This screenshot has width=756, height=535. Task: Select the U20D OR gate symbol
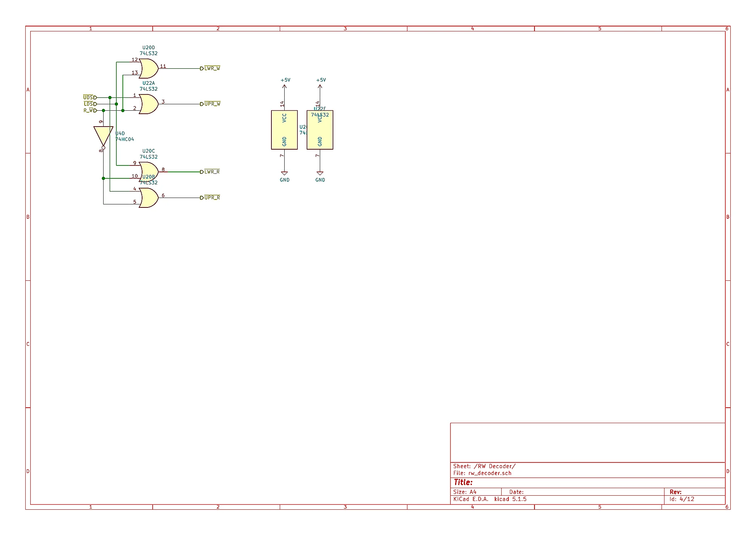coord(149,68)
